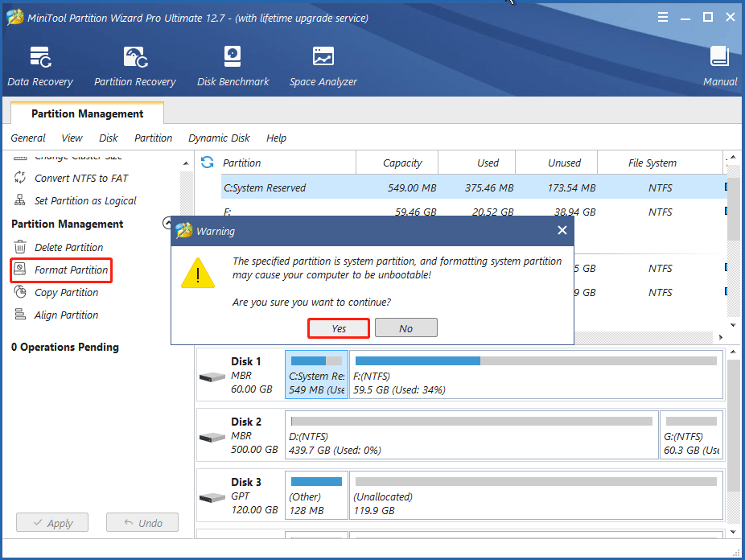Click the Delete Partition trash icon
Viewport: 745px width, 560px height.
pos(20,247)
